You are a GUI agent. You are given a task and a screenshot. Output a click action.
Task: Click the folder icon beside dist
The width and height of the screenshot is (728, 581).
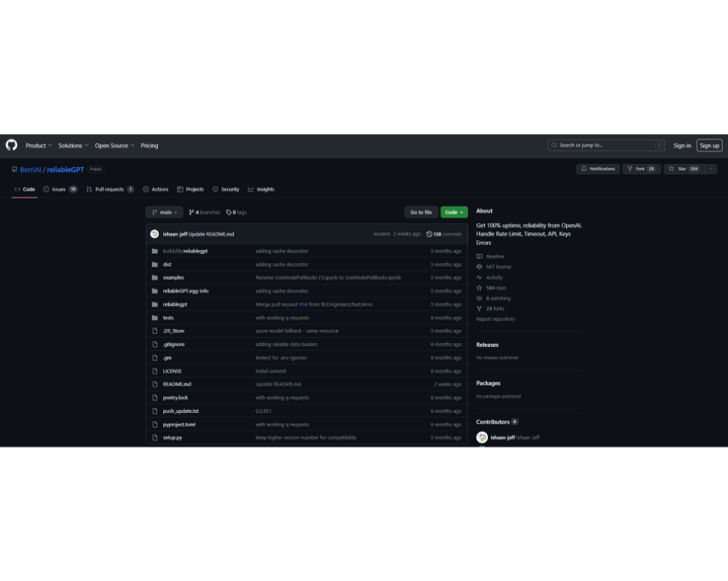click(155, 265)
